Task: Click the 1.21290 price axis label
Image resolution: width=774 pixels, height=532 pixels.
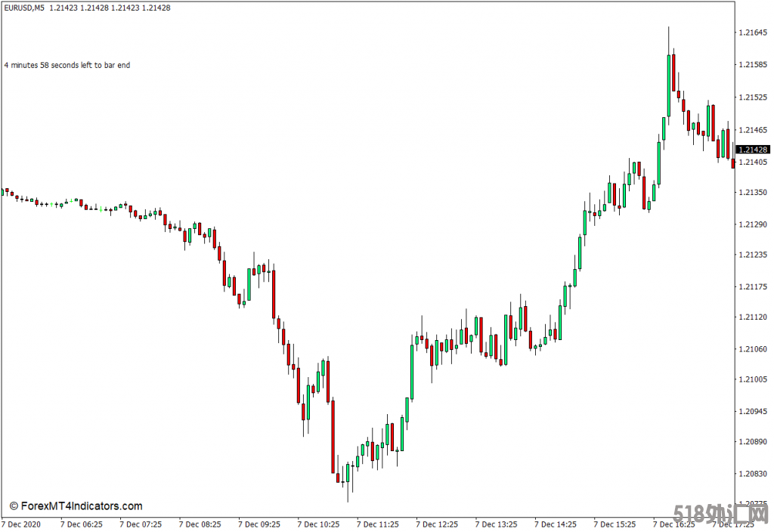Action: pyautogui.click(x=754, y=224)
